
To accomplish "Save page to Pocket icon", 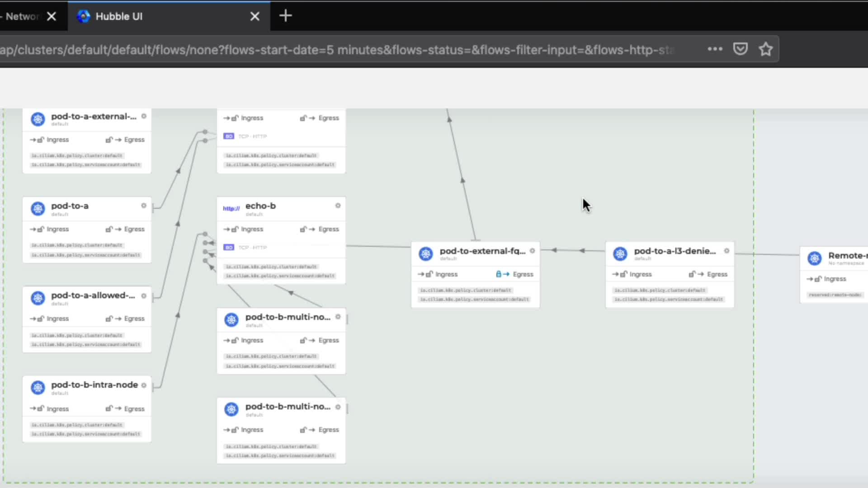I will [x=740, y=49].
